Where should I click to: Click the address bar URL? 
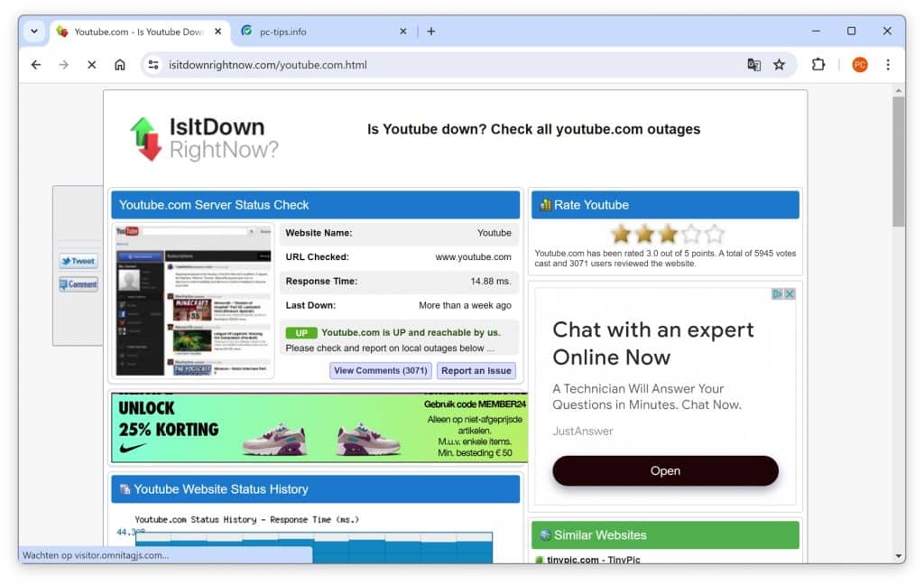[x=267, y=65]
